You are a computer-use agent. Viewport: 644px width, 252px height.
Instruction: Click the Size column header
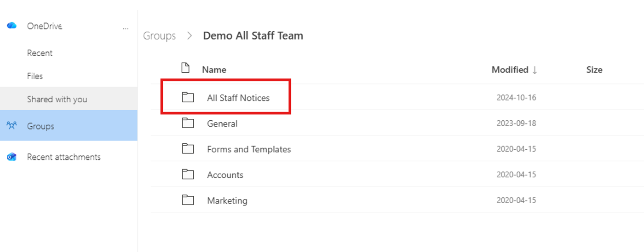[x=594, y=70]
